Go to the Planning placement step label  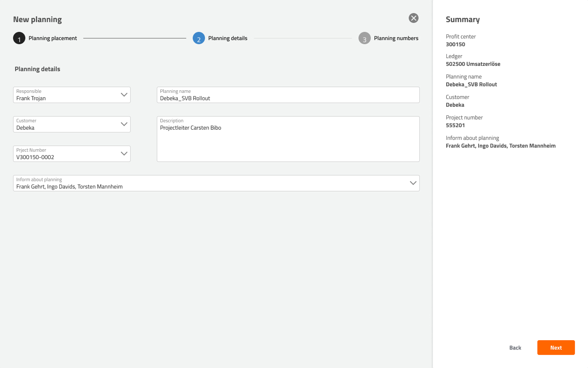[53, 38]
